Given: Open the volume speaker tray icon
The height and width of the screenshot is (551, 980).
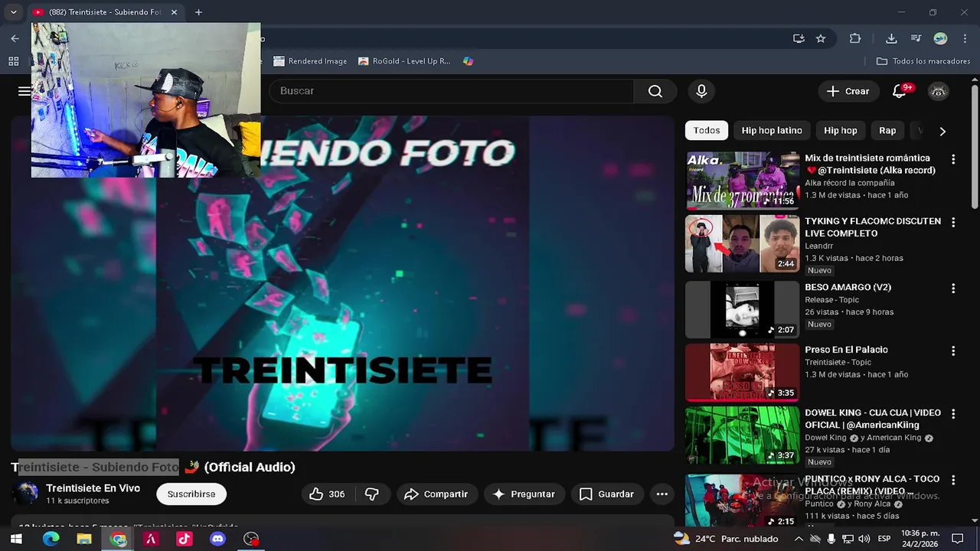Looking at the screenshot, I should (864, 539).
